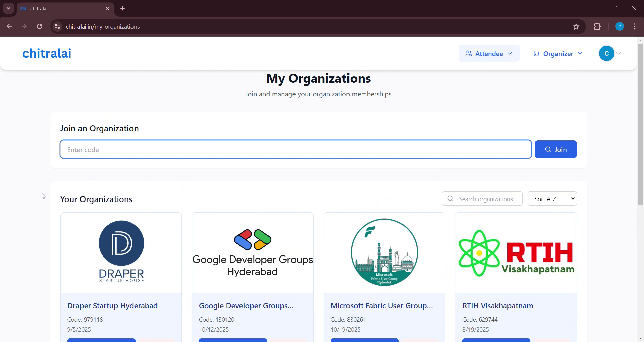
Task: Click the Attendee person icon
Action: (469, 53)
